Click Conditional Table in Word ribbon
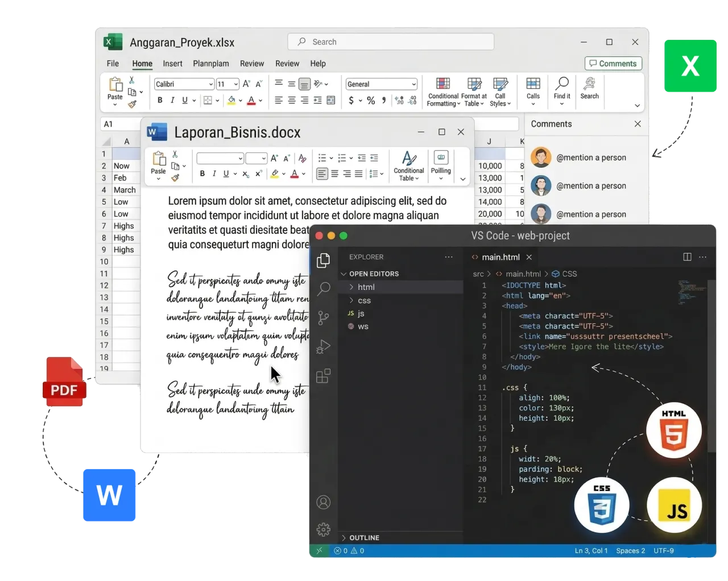The width and height of the screenshot is (728, 581). pos(409,165)
